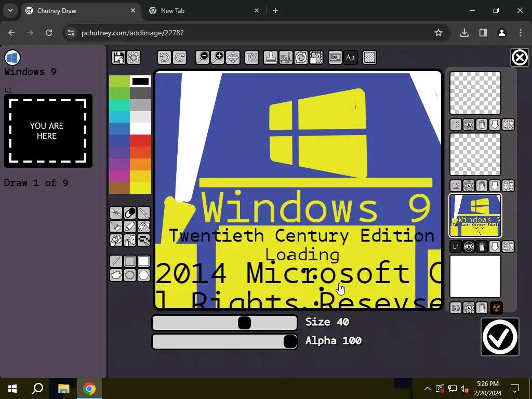This screenshot has width=532, height=399.
Task: Open the settings gear in drawing toolbar
Action: 134,58
